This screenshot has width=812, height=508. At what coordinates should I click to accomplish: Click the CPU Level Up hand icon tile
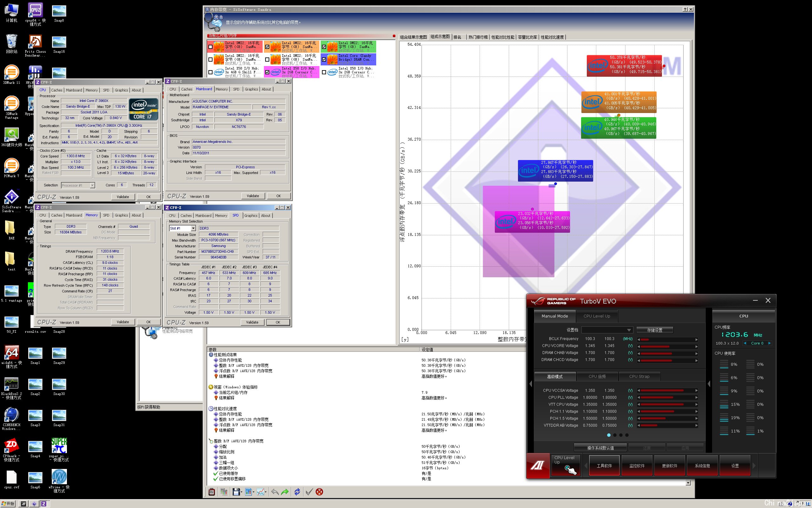click(x=566, y=465)
